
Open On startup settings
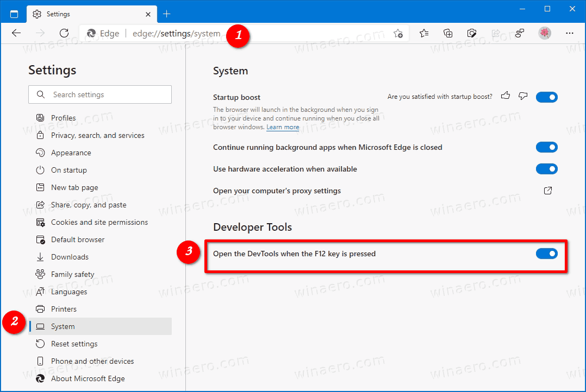100,170
